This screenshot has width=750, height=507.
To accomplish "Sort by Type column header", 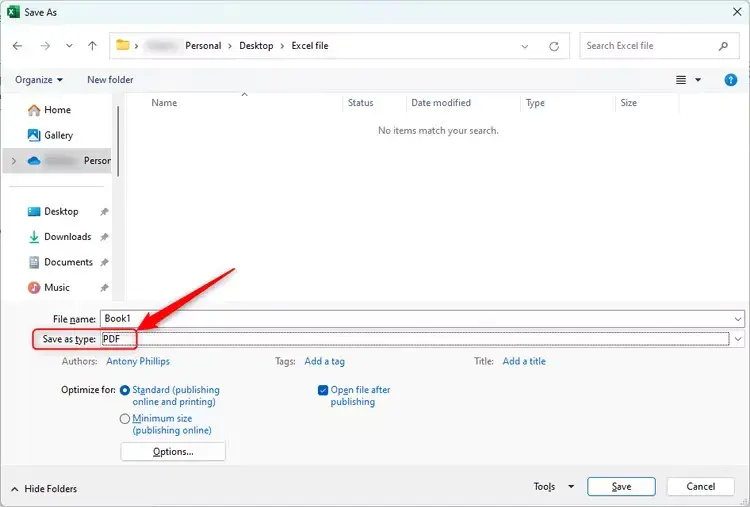I will click(x=535, y=103).
